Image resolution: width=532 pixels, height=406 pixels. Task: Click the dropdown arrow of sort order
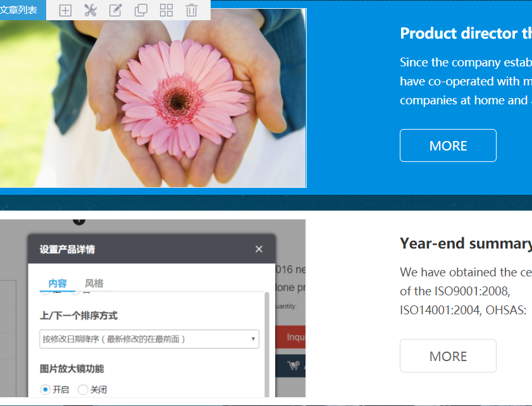point(253,339)
